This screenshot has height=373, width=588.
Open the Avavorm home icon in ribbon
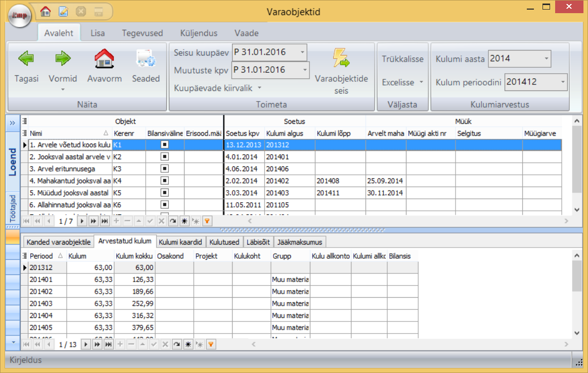coord(104,59)
